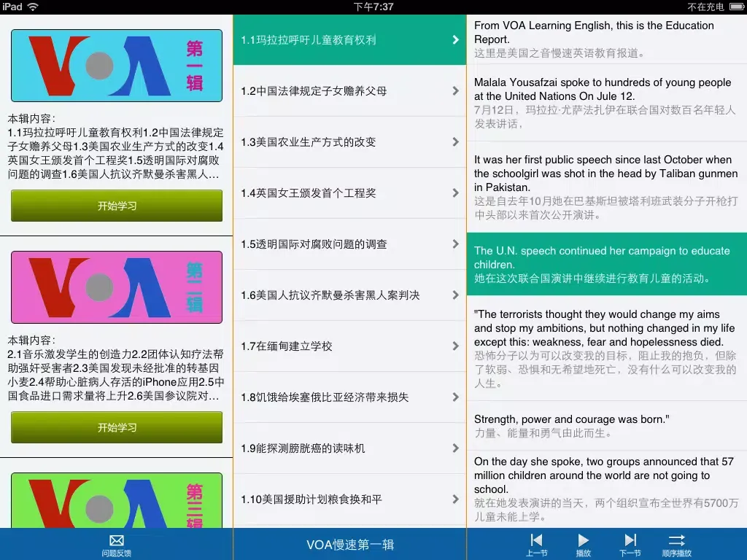Tap highlighted sentence 'The U.N. speech continued'

(x=606, y=264)
